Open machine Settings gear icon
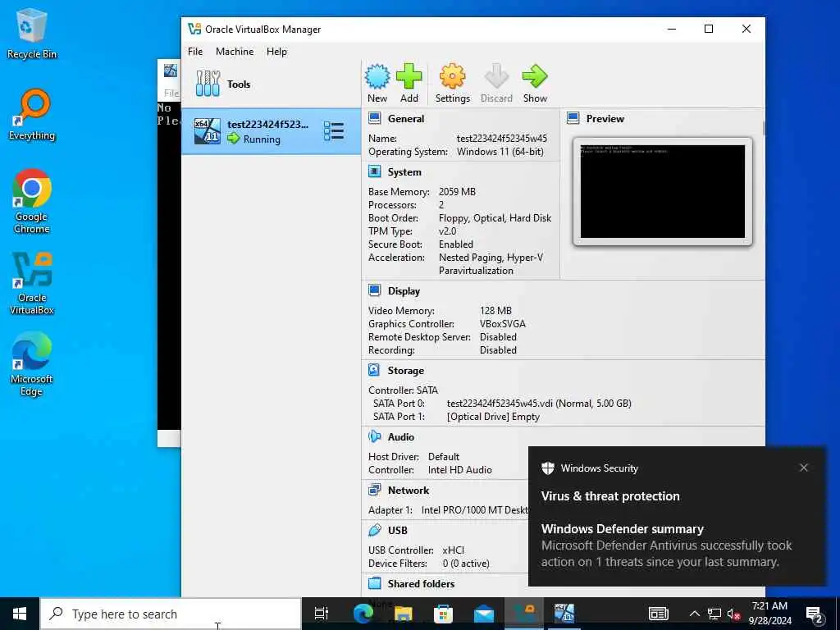840x630 pixels. 453,76
